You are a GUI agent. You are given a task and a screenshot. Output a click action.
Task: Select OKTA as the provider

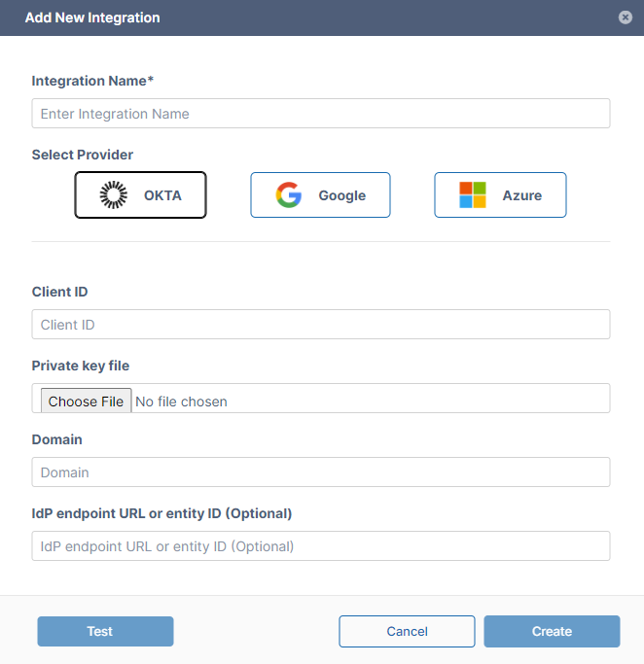pyautogui.click(x=141, y=195)
